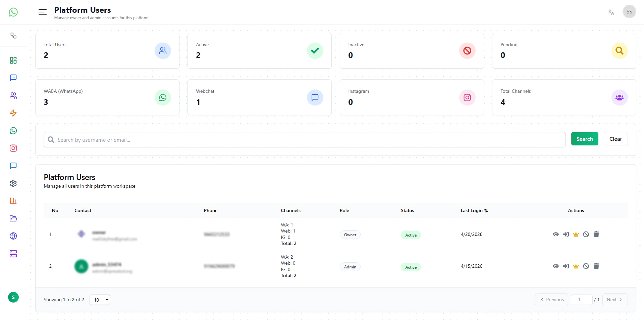Image resolution: width=644 pixels, height=320 pixels.
Task: Select the Webchat stat card
Action: coord(260,98)
